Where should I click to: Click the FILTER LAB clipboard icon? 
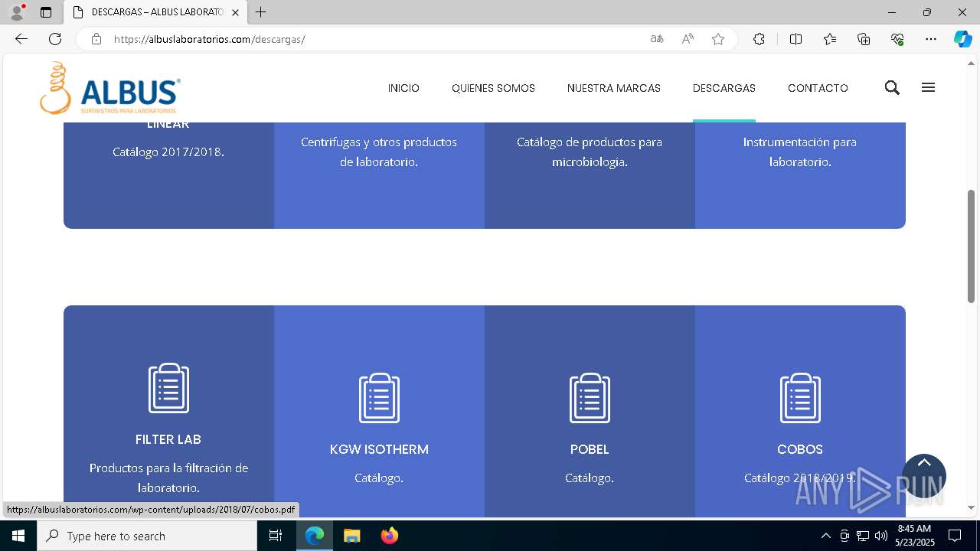coord(168,388)
